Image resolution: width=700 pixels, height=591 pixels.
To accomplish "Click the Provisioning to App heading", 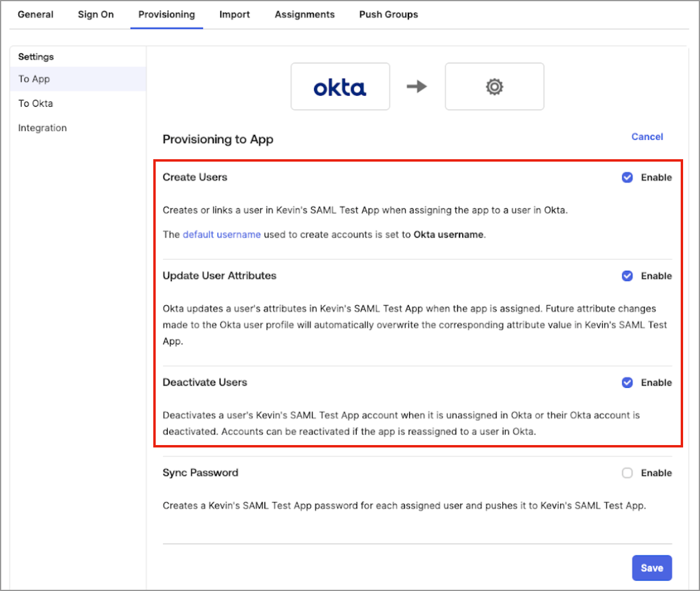I will (x=218, y=139).
